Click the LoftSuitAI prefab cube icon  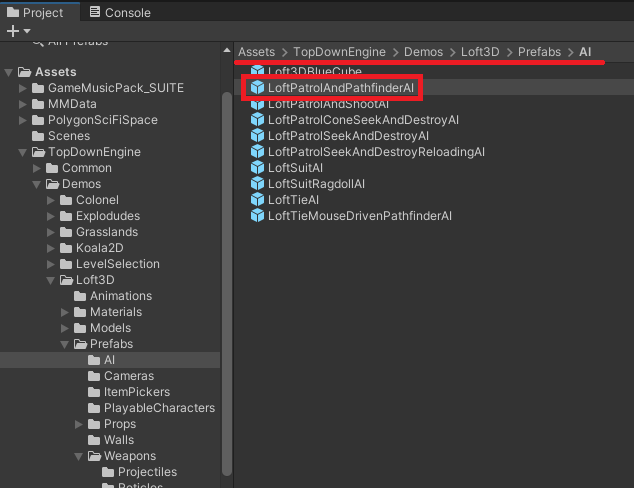tap(257, 167)
